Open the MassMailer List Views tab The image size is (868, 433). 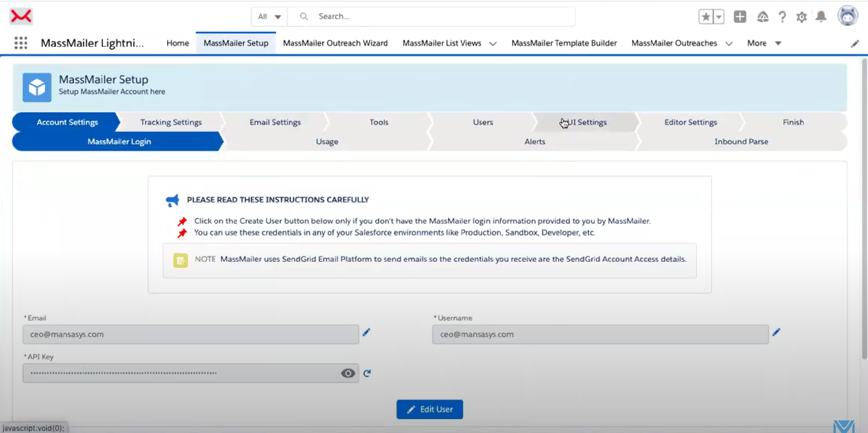(442, 43)
